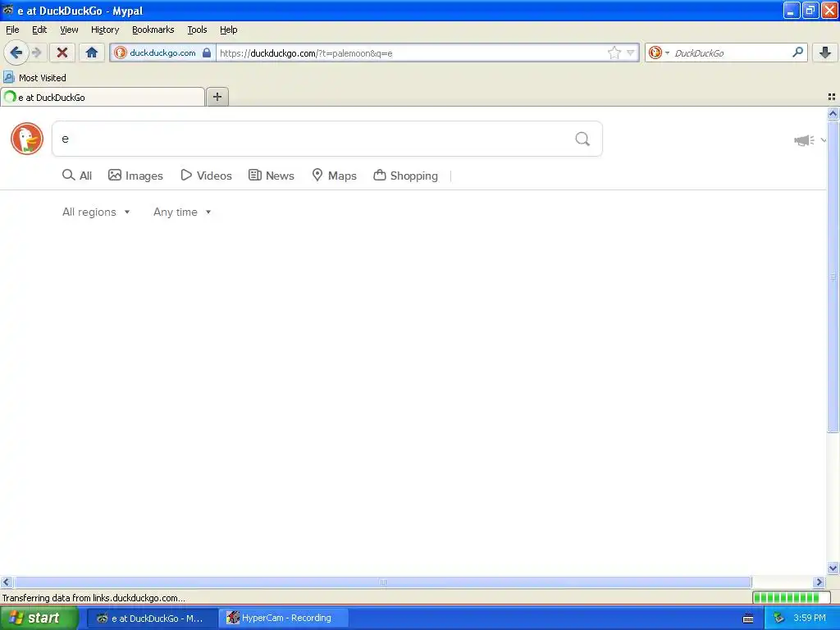The image size is (840, 630).
Task: Click the green tray icon beside clock
Action: (778, 619)
